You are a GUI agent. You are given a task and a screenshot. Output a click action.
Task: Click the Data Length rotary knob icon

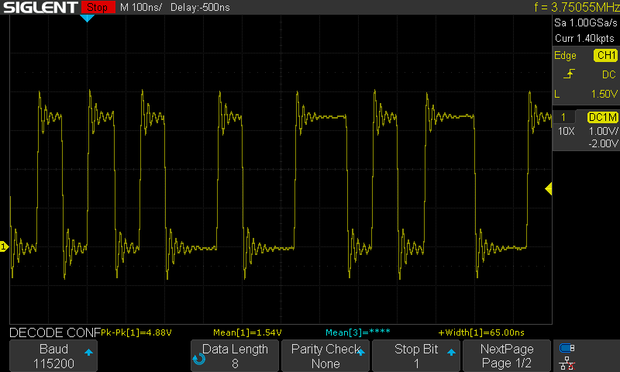(199, 359)
